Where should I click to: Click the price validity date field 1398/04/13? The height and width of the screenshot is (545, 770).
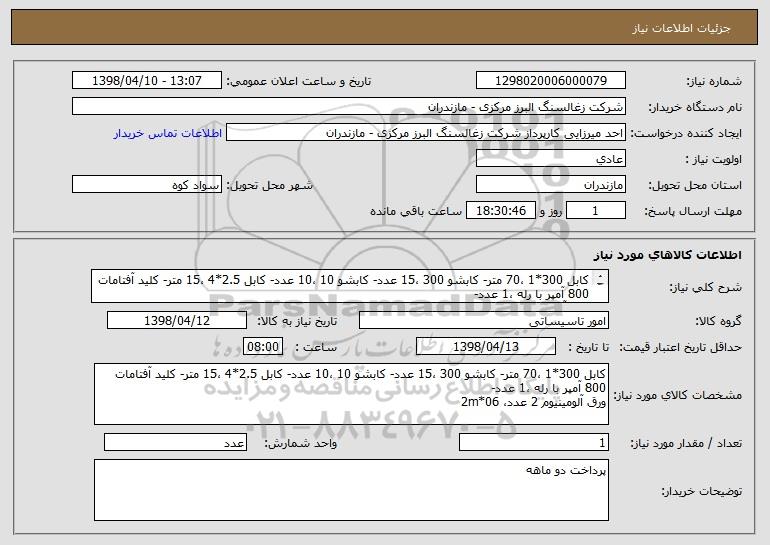click(x=486, y=347)
